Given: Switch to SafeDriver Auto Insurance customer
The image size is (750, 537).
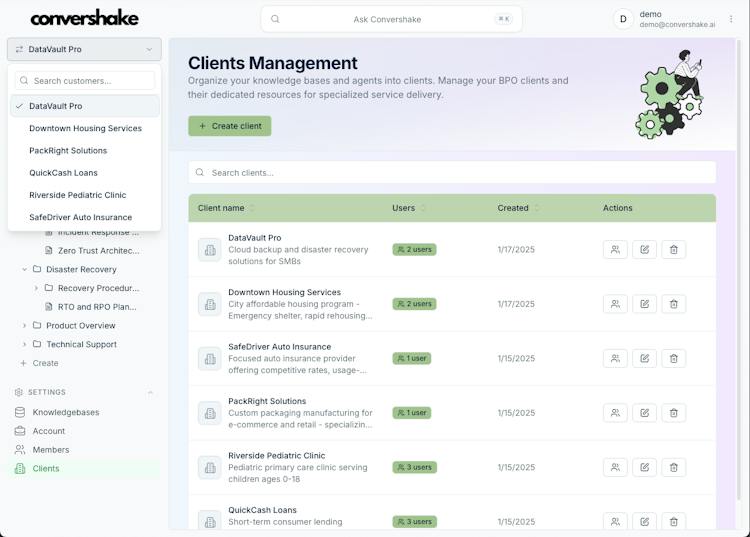Looking at the screenshot, I should click(x=85, y=218).
